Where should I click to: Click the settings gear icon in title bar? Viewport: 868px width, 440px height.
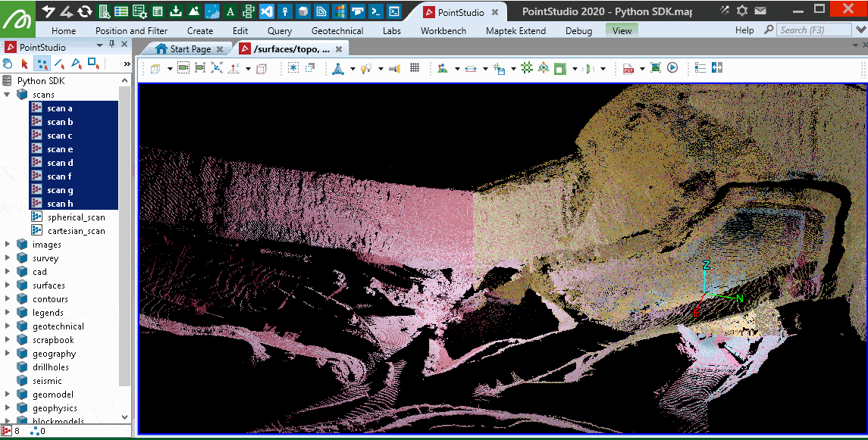(x=741, y=11)
